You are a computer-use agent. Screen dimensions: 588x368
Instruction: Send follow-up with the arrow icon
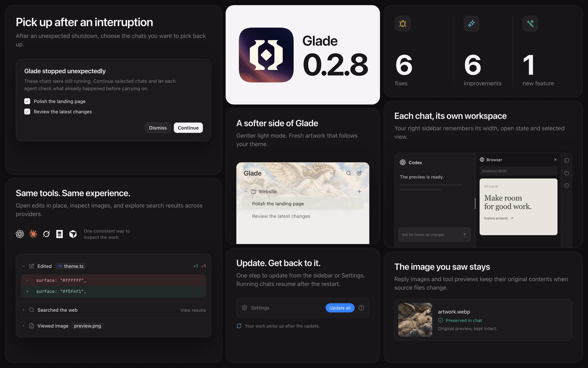point(465,235)
